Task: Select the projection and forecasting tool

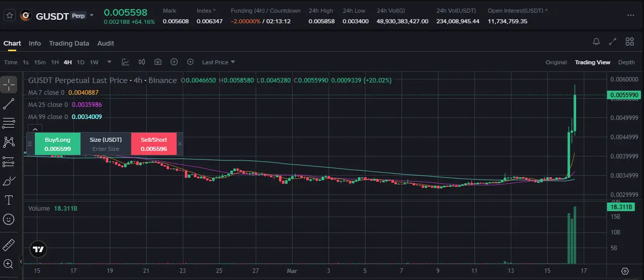Action: tap(9, 162)
